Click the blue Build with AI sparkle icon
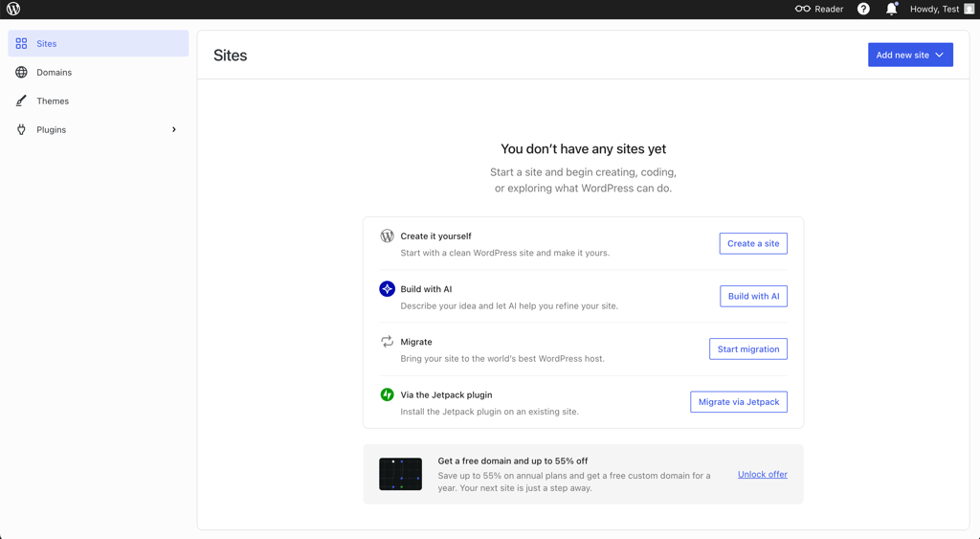980x539 pixels. pos(387,288)
